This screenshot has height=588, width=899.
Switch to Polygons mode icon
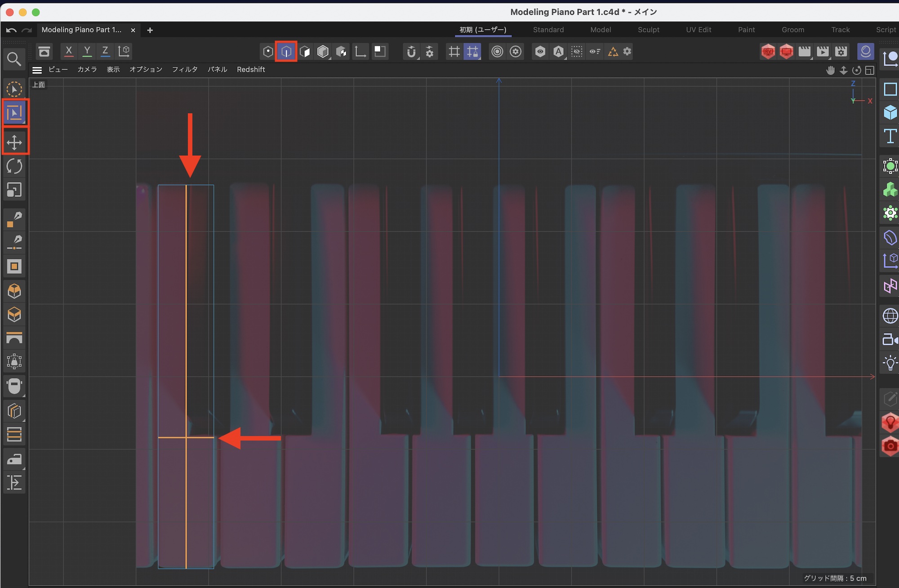(304, 52)
